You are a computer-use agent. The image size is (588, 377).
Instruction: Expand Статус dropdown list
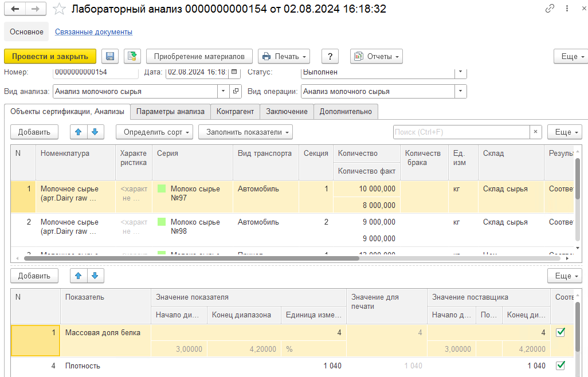(x=461, y=72)
